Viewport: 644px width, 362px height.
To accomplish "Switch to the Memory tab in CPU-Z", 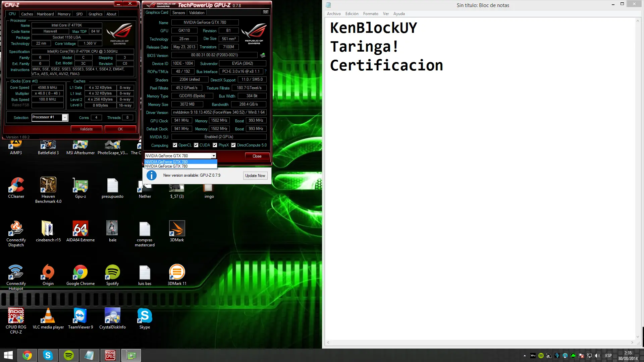I will coord(64,14).
